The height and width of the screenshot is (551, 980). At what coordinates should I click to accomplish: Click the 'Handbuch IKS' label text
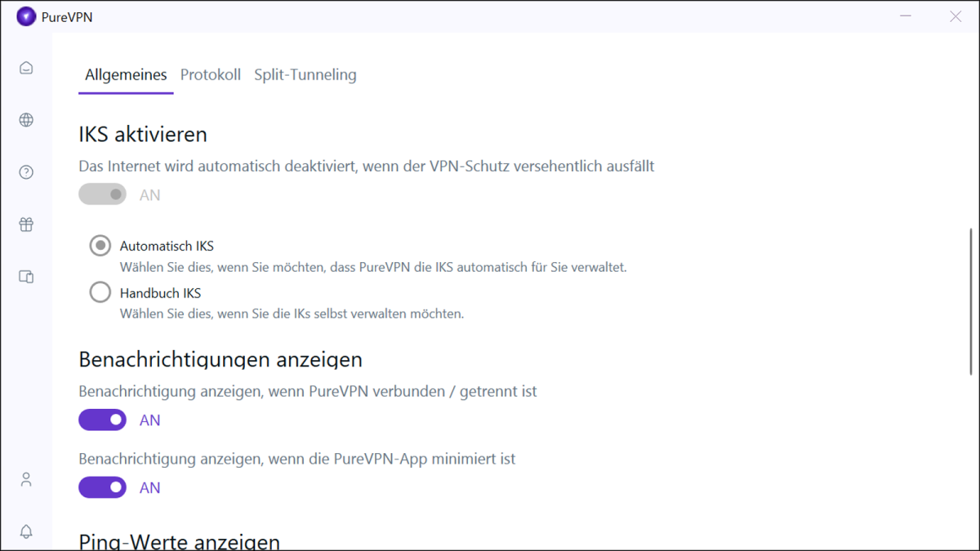pyautogui.click(x=160, y=293)
